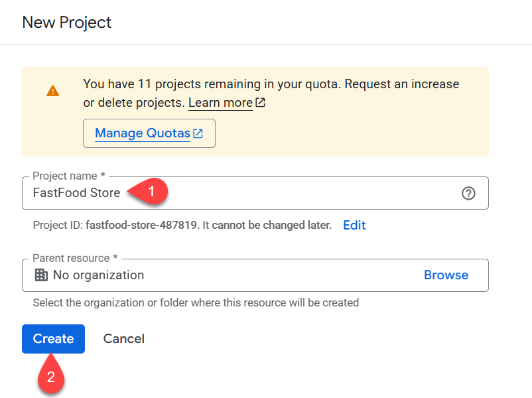
Task: Click the New Project dialog heading
Action: tap(67, 22)
